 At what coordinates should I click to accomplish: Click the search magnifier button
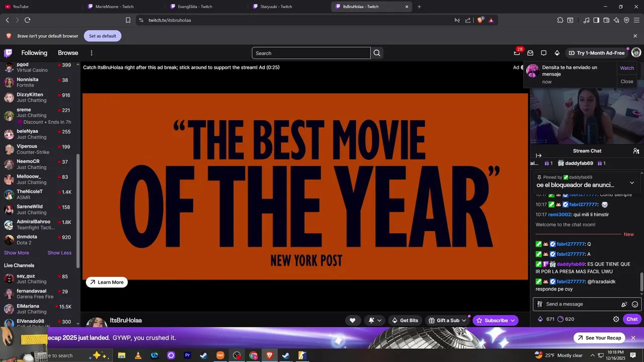point(377,53)
